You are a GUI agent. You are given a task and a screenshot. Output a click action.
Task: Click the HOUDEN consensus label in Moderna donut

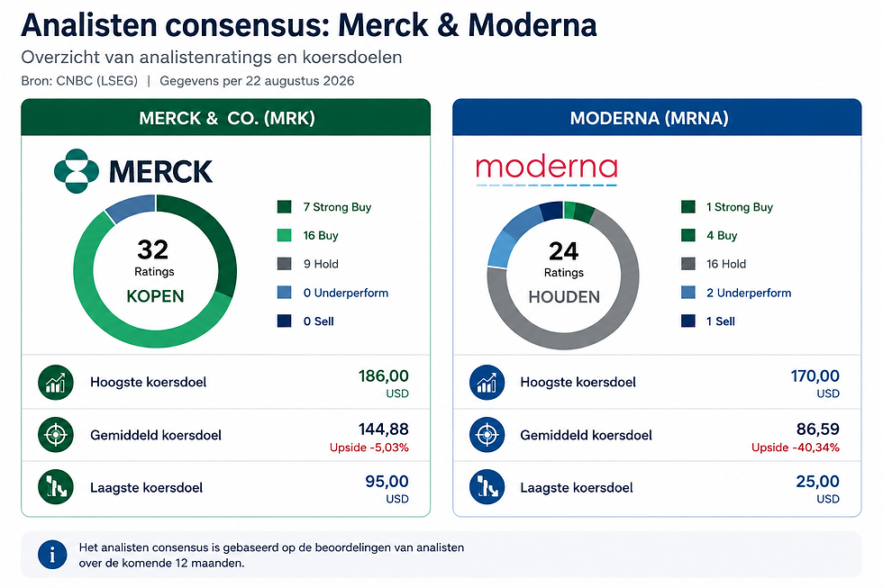(564, 297)
